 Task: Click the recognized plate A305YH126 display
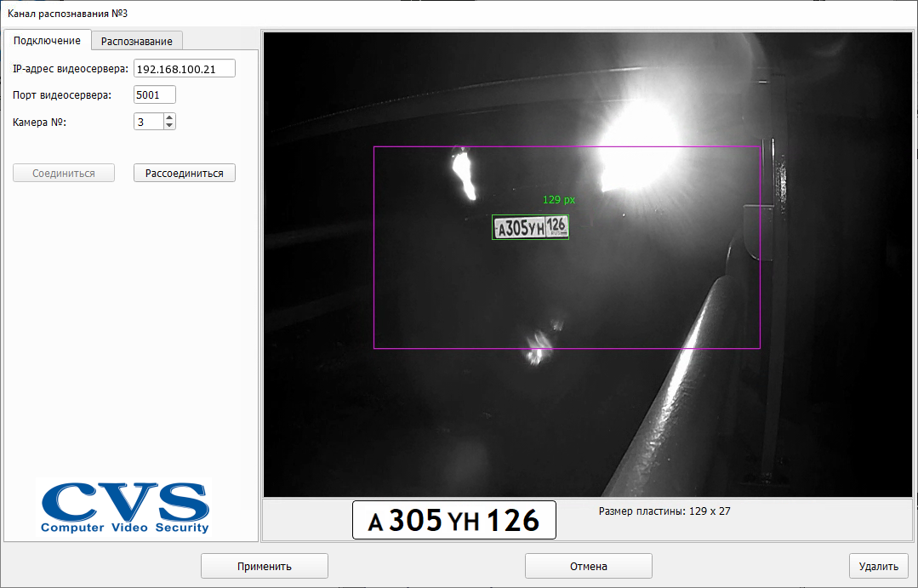[453, 520]
